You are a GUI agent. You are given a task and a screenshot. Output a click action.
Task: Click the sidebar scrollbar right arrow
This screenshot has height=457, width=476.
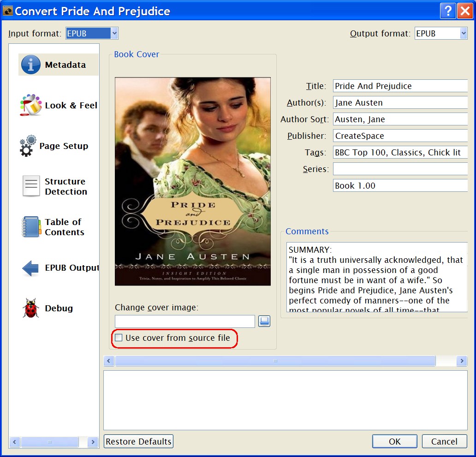pos(93,442)
